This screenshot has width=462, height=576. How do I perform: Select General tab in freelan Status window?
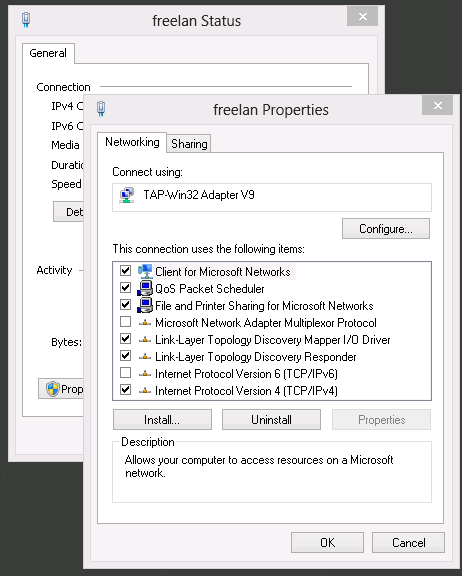(48, 53)
